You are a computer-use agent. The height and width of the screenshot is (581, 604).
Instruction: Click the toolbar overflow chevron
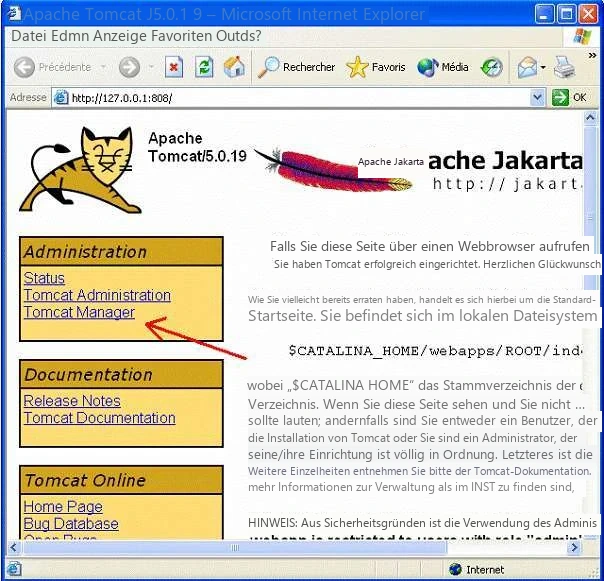pyautogui.click(x=592, y=56)
